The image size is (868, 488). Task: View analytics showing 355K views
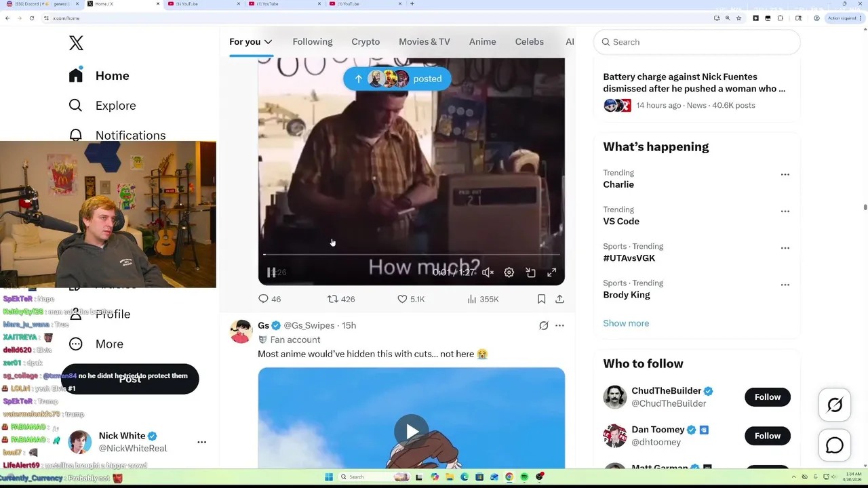tap(483, 299)
